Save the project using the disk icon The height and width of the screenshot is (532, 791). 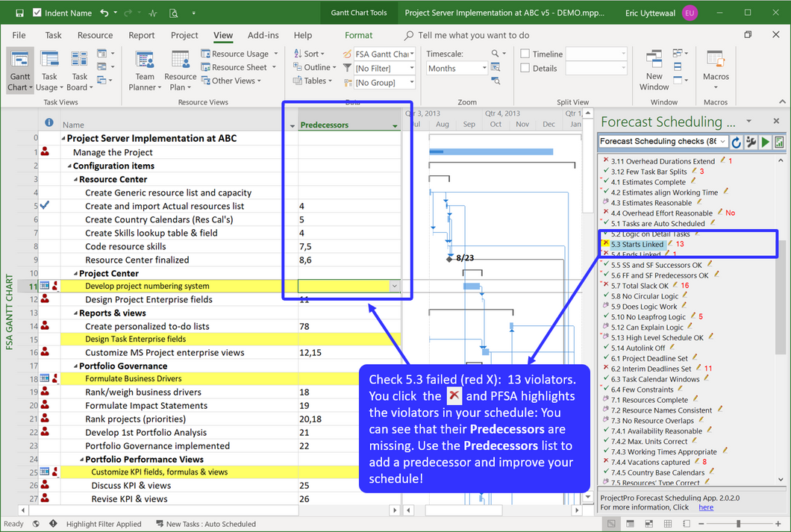19,13
